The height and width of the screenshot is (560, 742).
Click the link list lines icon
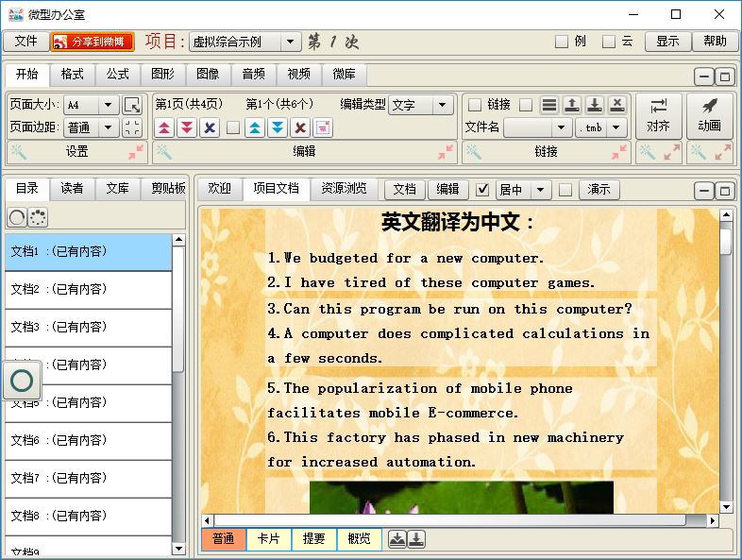click(x=548, y=105)
